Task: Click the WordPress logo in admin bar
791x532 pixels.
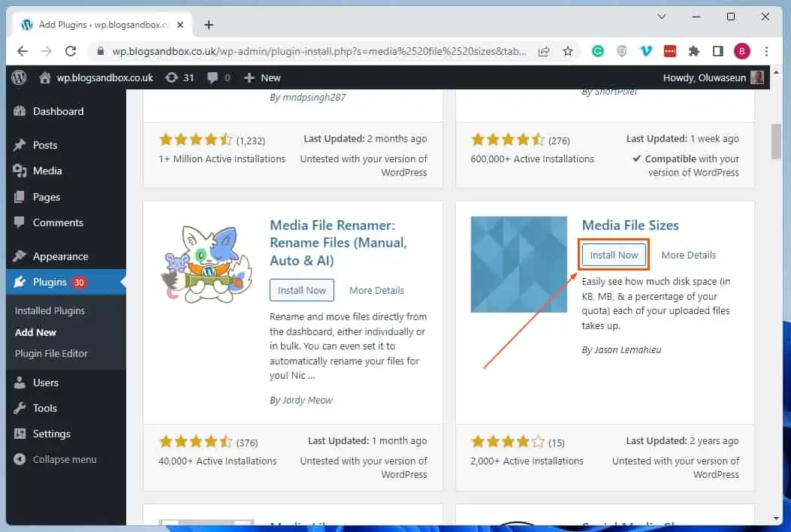Action: [20, 77]
